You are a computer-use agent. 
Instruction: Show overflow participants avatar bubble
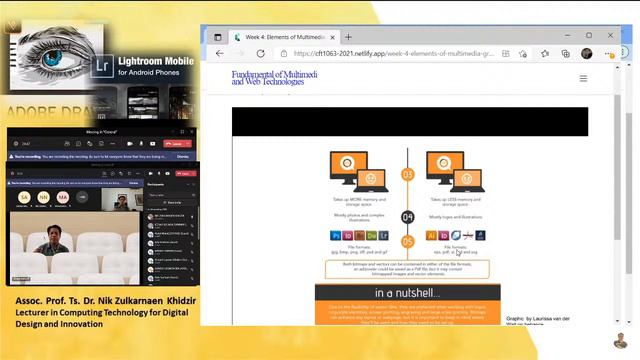point(82,197)
